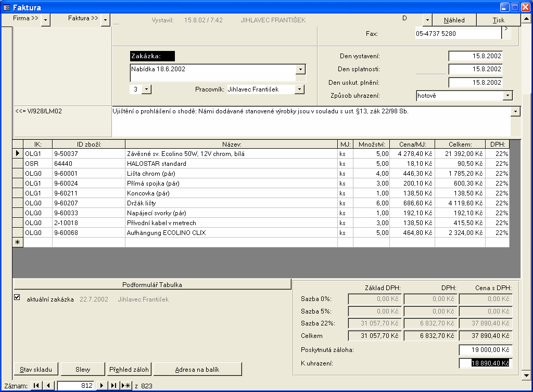Image resolution: width=533 pixels, height=392 pixels.
Task: Select the current row marker for 9-50037
Action: point(18,154)
